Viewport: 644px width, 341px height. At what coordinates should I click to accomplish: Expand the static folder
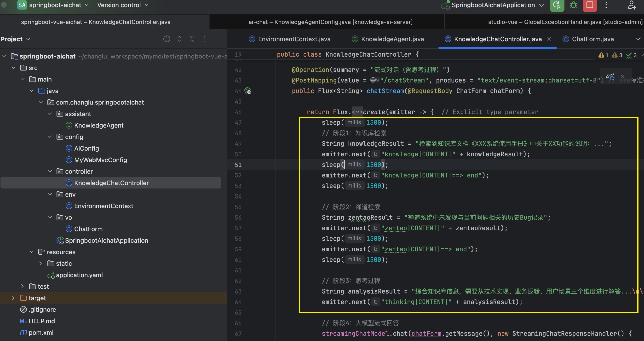[41, 264]
